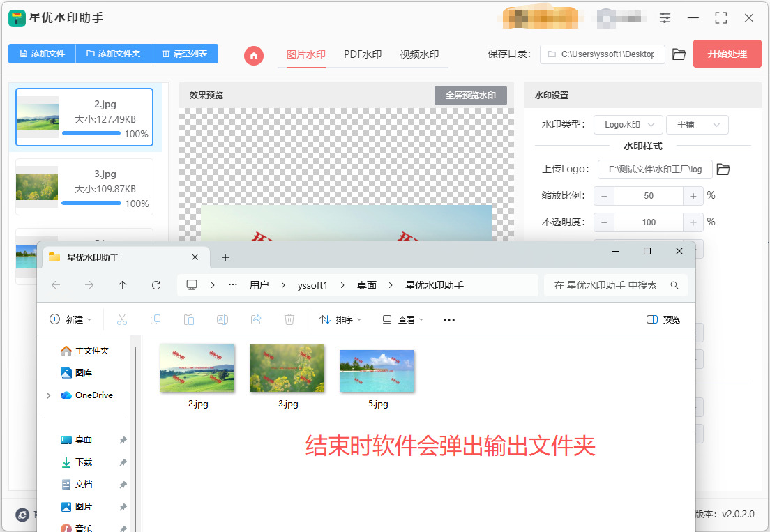This screenshot has height=532, width=770.
Task: Click the Explorer refresh icon
Action: [156, 285]
